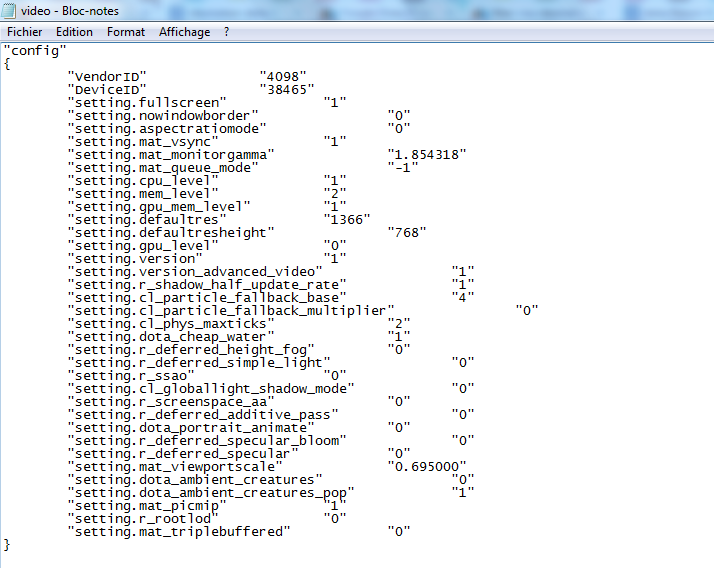Click the "setting.mem_level" key
714x568 pixels.
coord(143,194)
